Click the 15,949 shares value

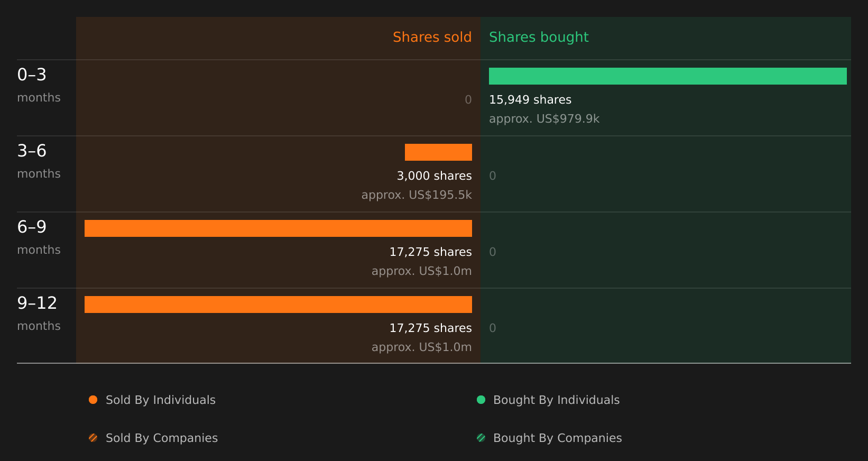point(530,100)
